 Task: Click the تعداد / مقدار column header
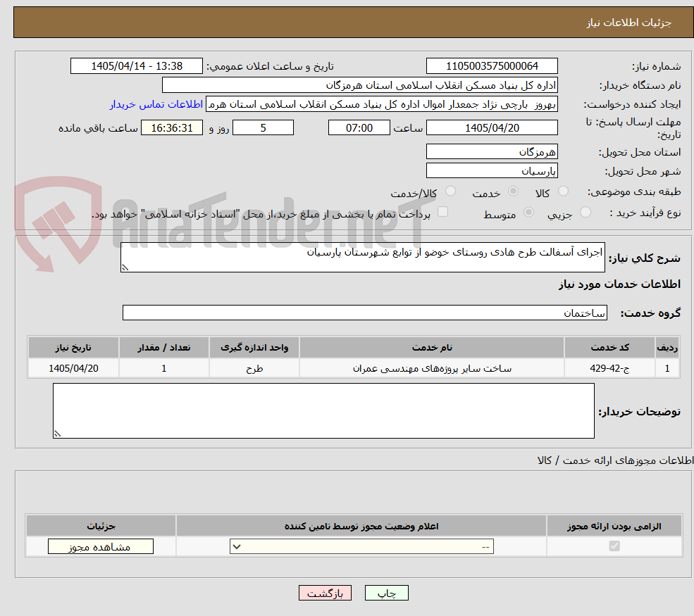163,348
